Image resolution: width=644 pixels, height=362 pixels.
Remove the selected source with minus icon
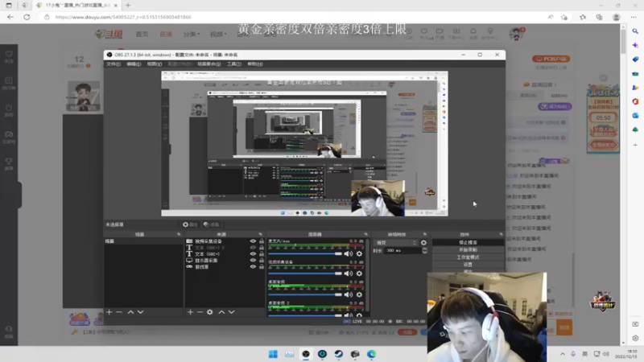point(200,312)
